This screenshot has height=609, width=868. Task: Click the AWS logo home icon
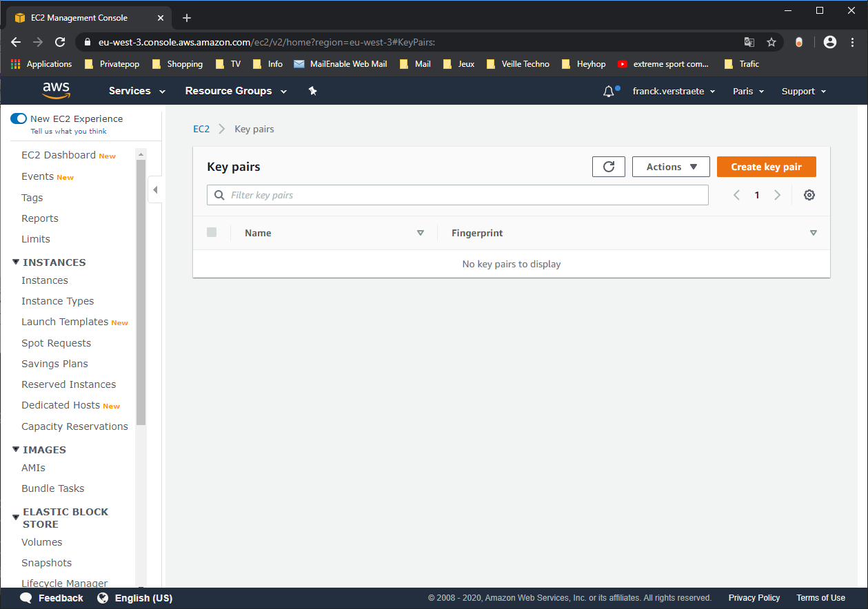click(56, 90)
